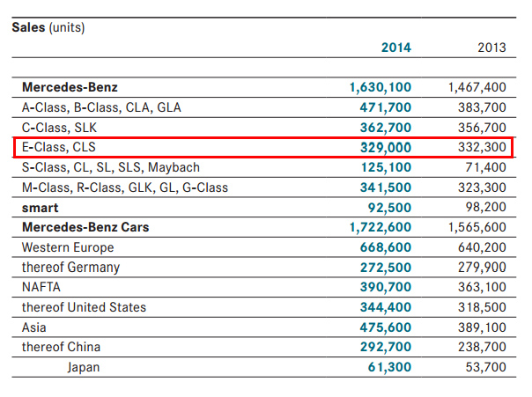
Task: Click the 2013 column header
Action: click(x=491, y=48)
